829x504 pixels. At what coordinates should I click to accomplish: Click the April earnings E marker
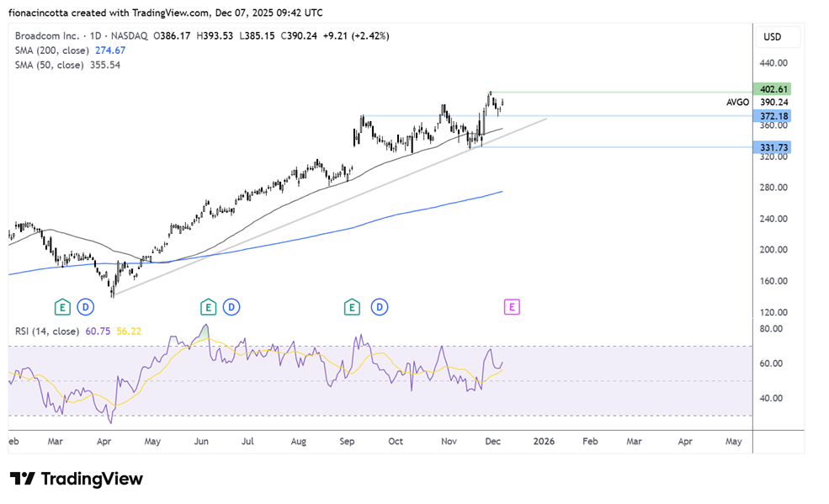(x=62, y=307)
